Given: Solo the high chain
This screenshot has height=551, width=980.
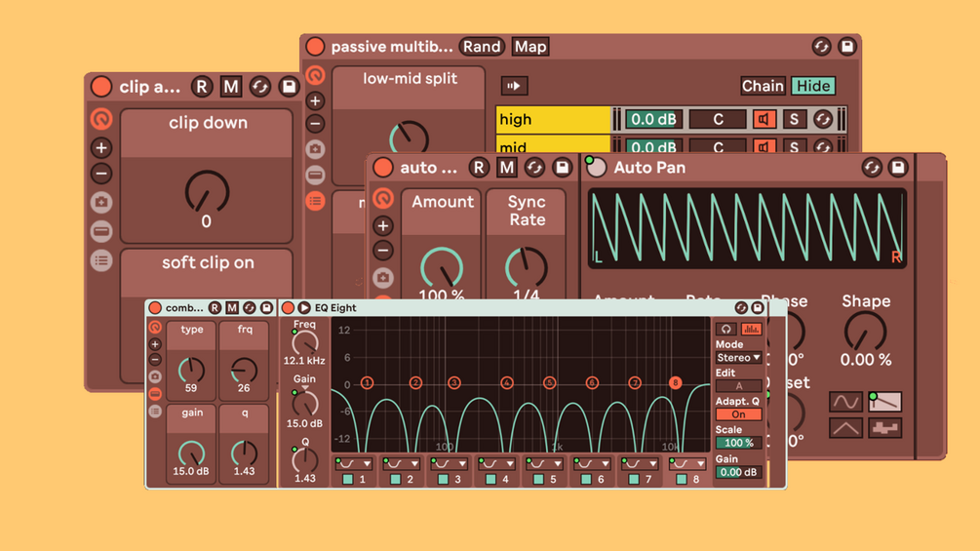Looking at the screenshot, I should pyautogui.click(x=794, y=119).
